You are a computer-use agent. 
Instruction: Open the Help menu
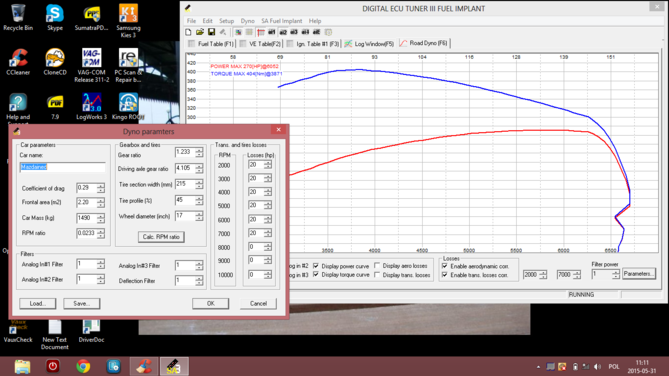click(x=315, y=21)
